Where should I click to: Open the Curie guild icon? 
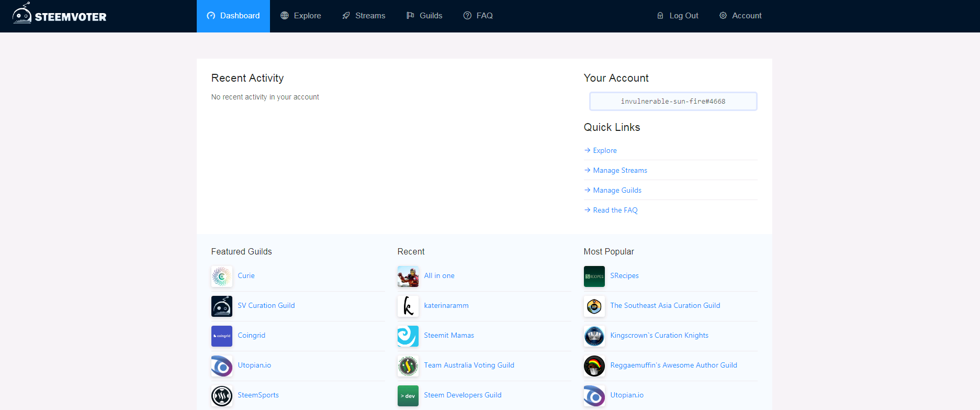pos(222,276)
